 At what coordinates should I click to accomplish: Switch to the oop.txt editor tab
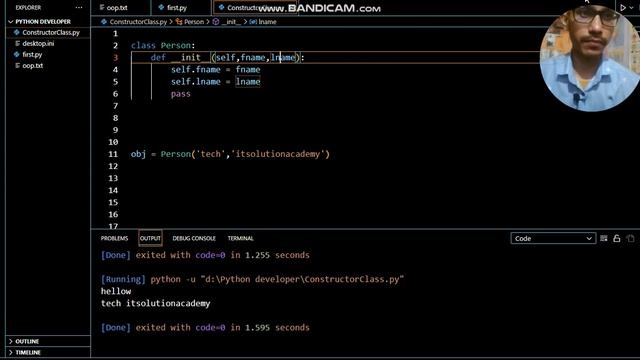tap(116, 8)
